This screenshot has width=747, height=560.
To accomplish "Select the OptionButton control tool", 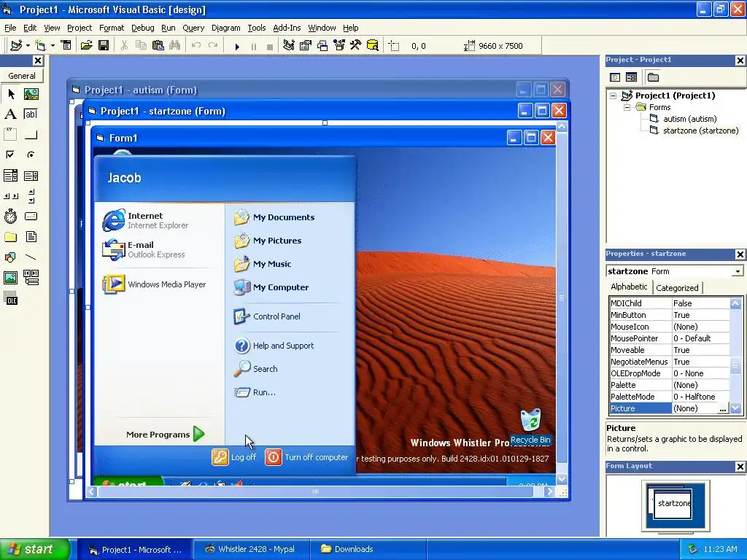I will (31, 155).
